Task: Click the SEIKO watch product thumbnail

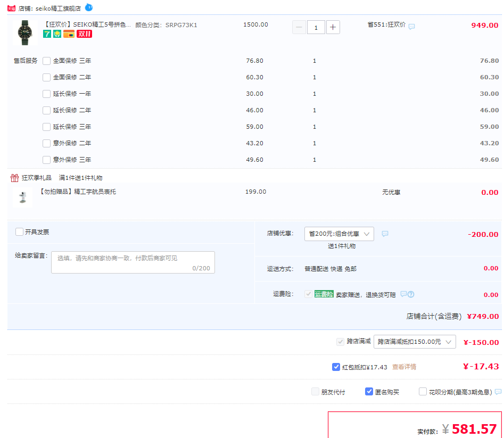Action: tap(25, 32)
